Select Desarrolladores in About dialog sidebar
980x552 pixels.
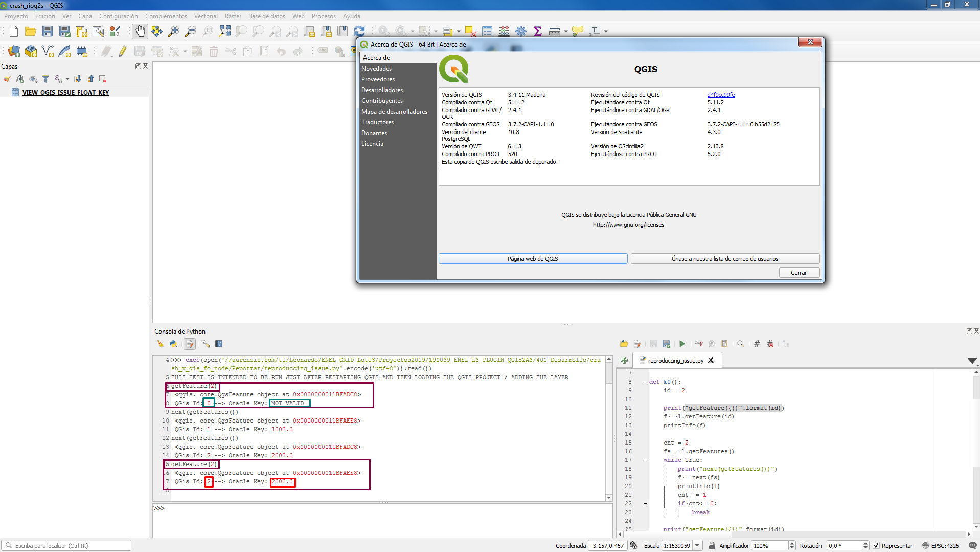pos(397,90)
